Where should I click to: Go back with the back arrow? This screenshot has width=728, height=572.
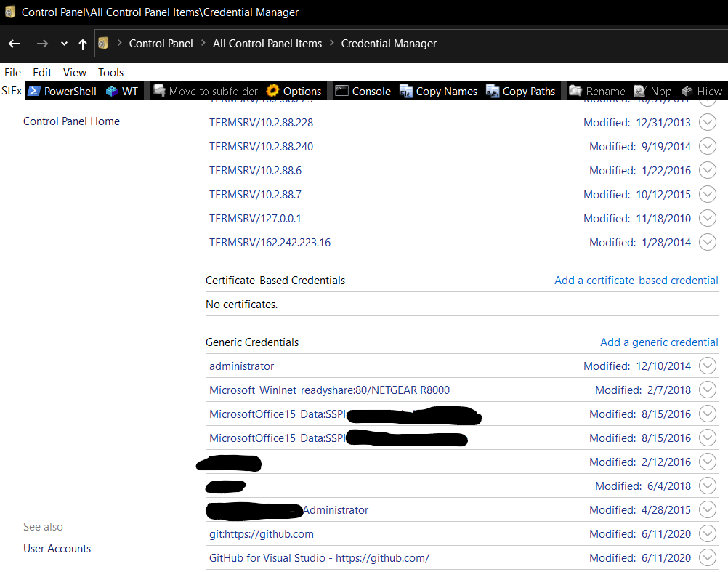[x=15, y=44]
